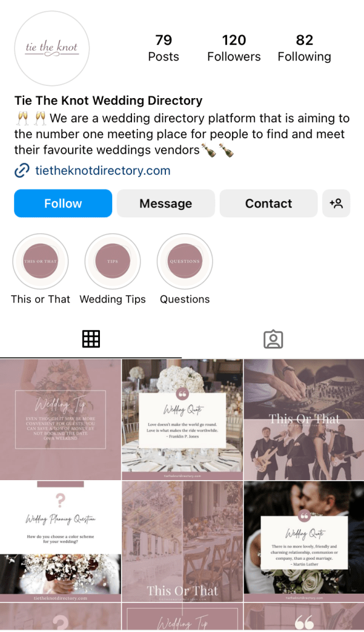Screen dimensions: 364x632
Task: View the 82 Following list
Action: tap(304, 48)
